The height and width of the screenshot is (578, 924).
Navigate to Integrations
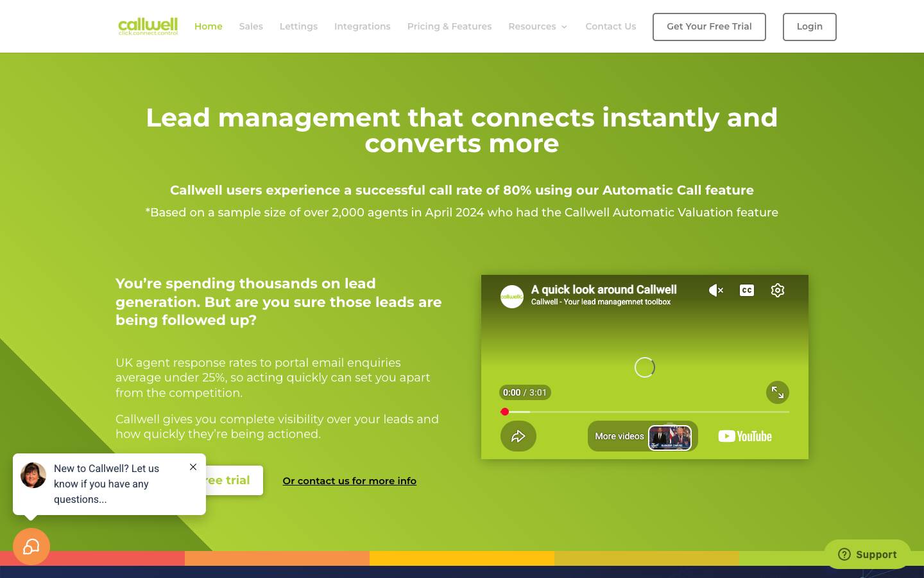tap(363, 26)
